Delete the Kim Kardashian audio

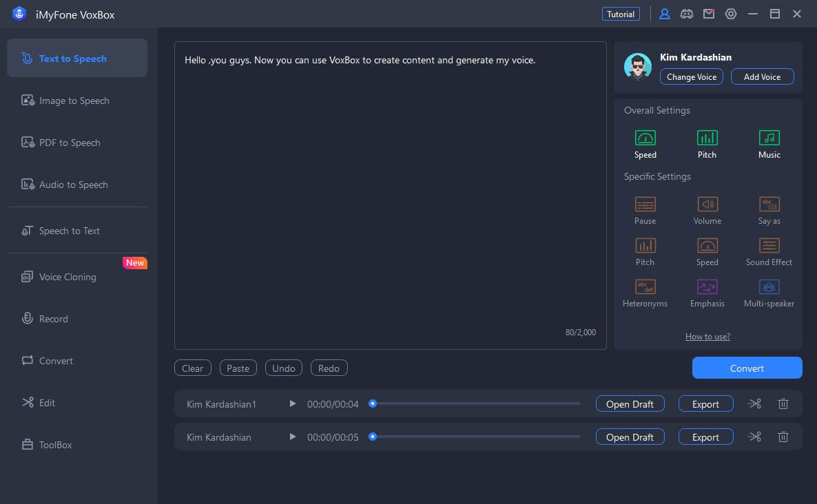pos(783,437)
